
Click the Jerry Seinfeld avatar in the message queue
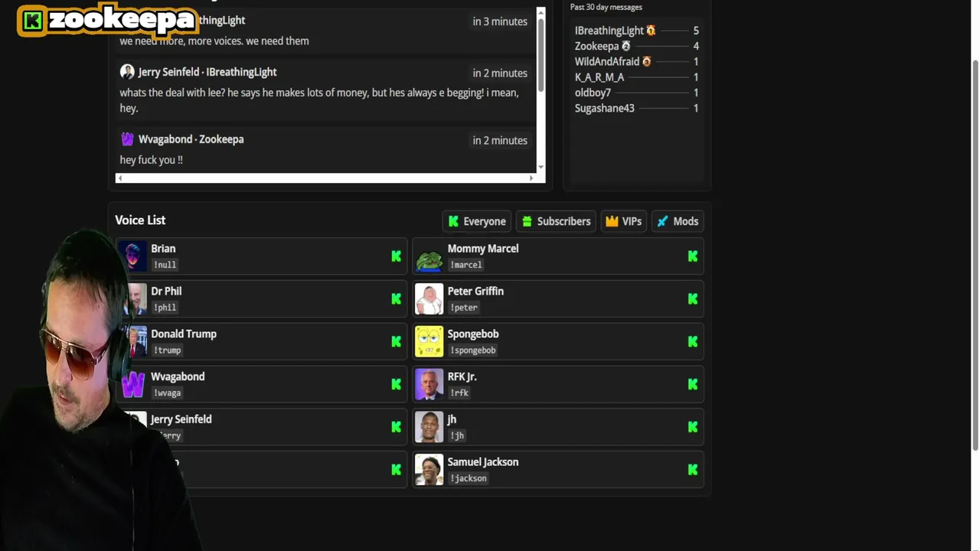(127, 71)
